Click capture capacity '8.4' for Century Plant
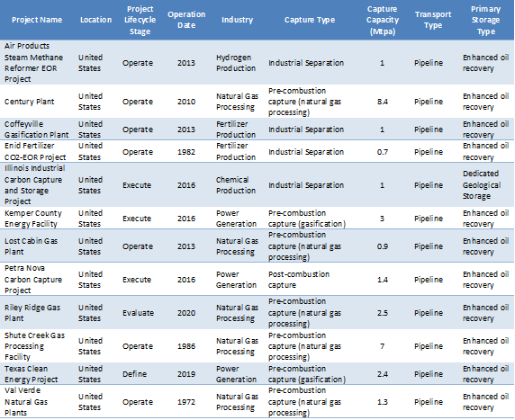This screenshot has width=515, height=420. click(383, 102)
